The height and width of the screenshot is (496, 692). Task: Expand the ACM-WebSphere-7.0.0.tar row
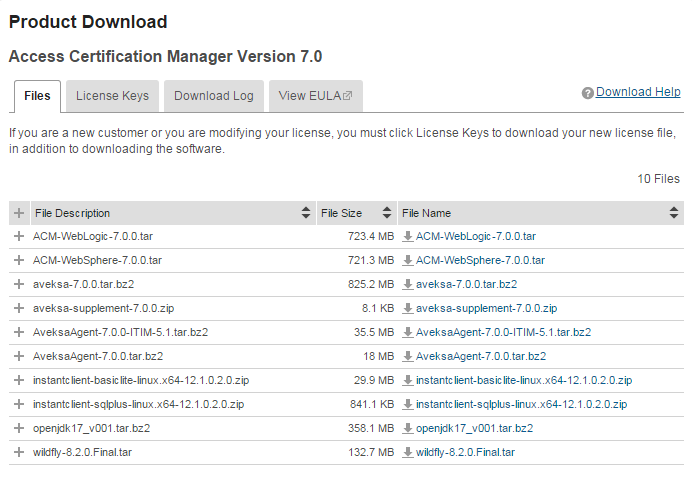[19, 260]
